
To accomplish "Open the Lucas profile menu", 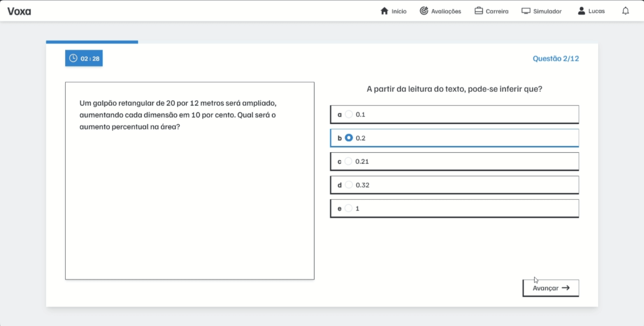I will click(x=591, y=11).
